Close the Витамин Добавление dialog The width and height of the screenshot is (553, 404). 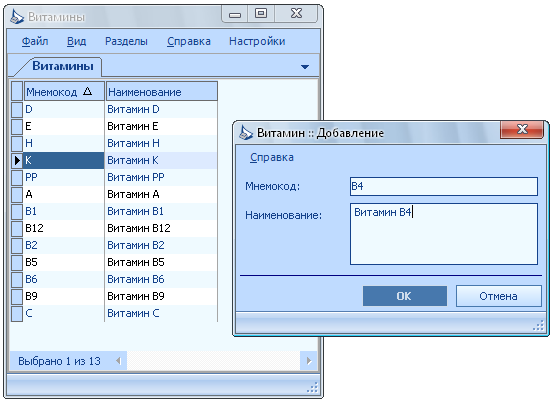pyautogui.click(x=522, y=129)
